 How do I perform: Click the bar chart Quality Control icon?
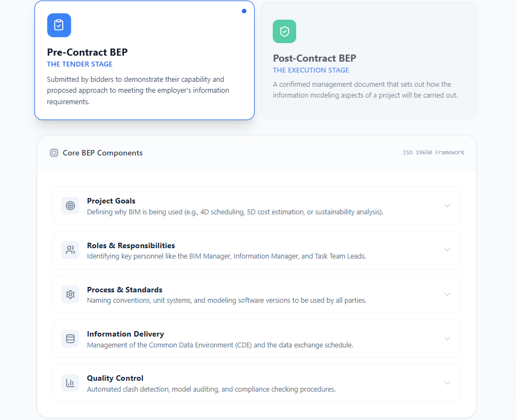(70, 383)
